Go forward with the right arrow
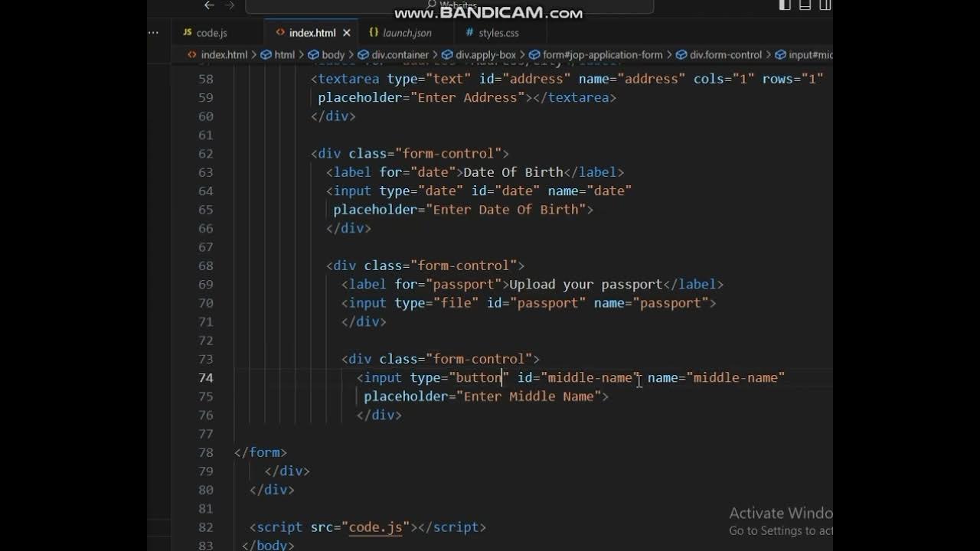Viewport: 980px width, 551px height. pos(228,5)
